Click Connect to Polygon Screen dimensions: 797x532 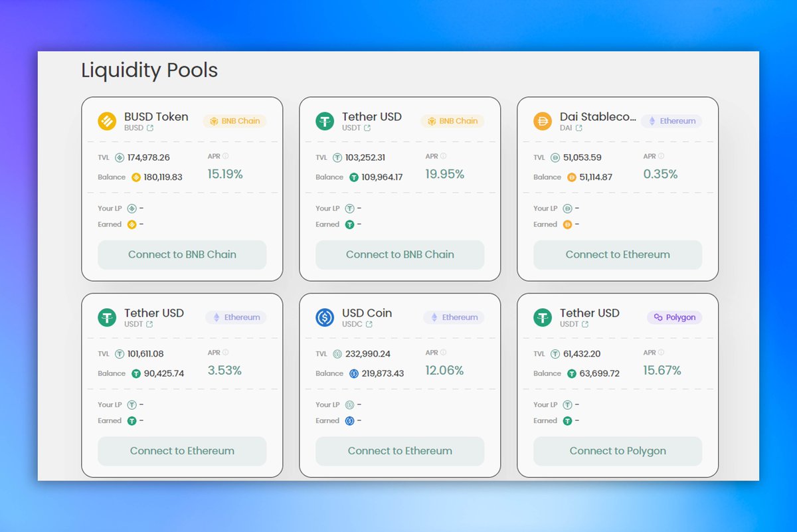618,451
